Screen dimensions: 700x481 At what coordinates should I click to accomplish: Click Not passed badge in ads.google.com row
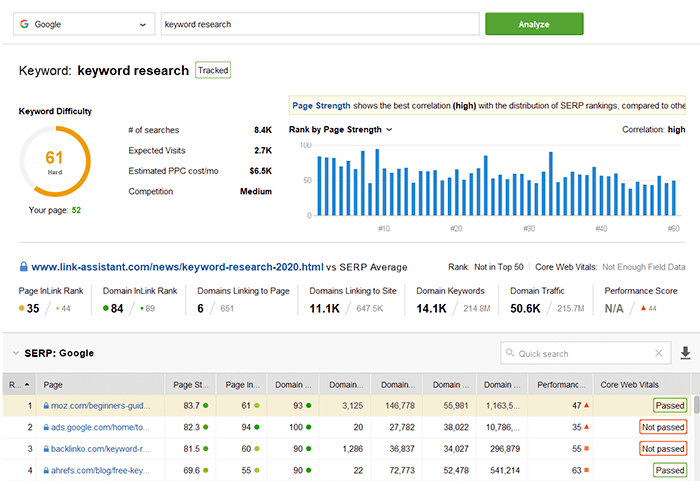click(x=663, y=427)
